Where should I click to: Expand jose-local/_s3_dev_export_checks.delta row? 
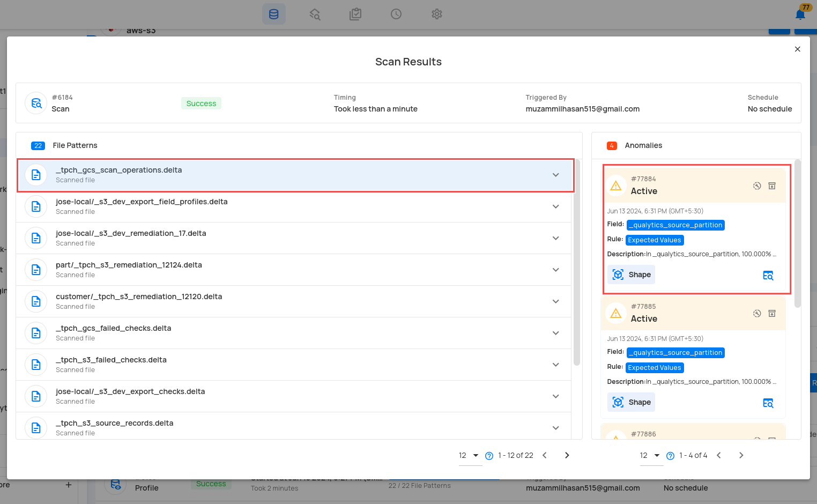click(556, 396)
